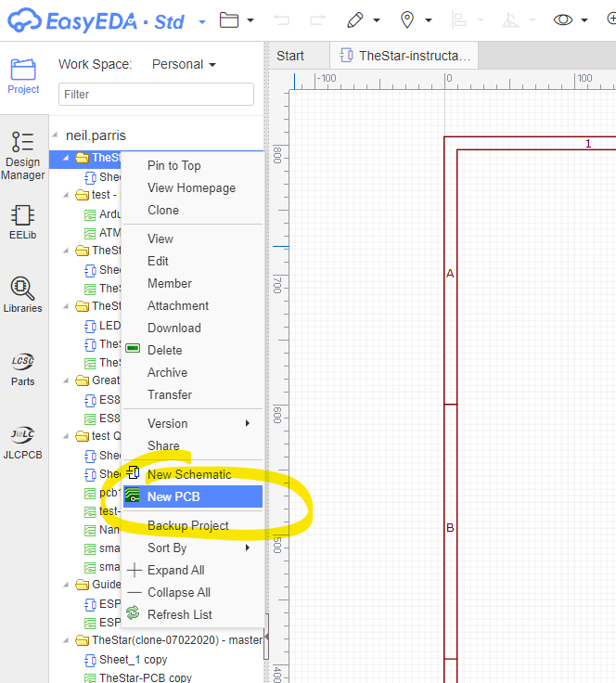Choose Collapse All in context menu
This screenshot has height=683, width=616.
(x=193, y=592)
